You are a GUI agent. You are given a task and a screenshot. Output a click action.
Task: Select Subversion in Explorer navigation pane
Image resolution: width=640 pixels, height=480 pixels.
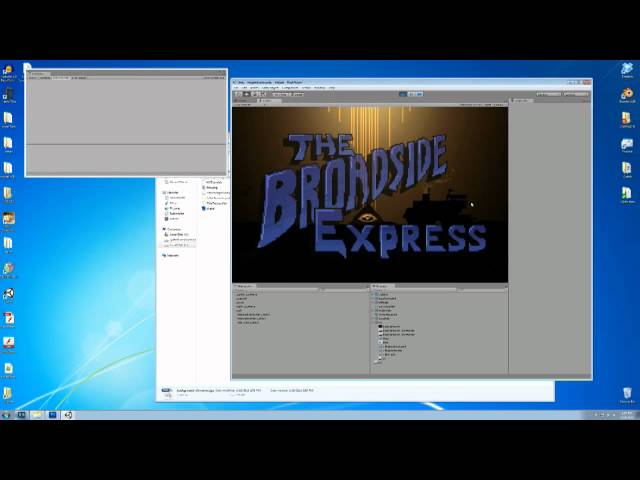coord(176,213)
